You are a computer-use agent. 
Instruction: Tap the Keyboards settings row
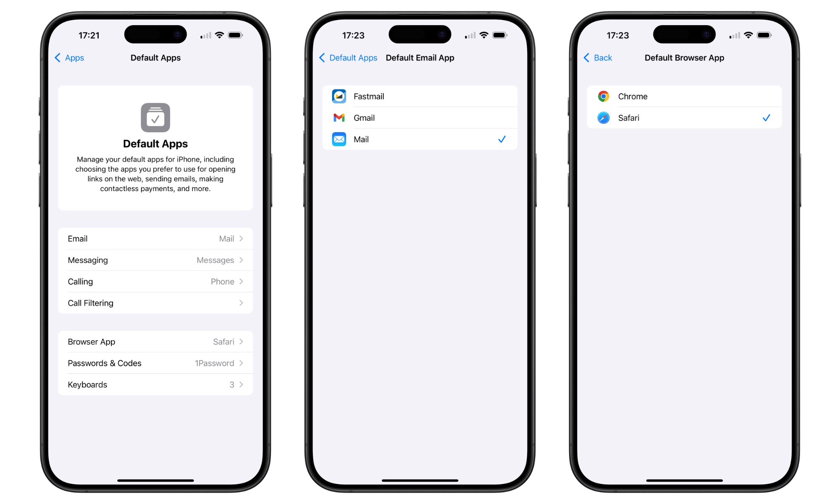pyautogui.click(x=155, y=384)
